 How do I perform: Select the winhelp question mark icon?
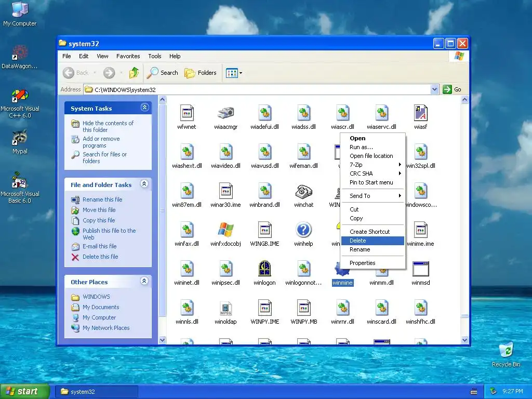point(303,230)
